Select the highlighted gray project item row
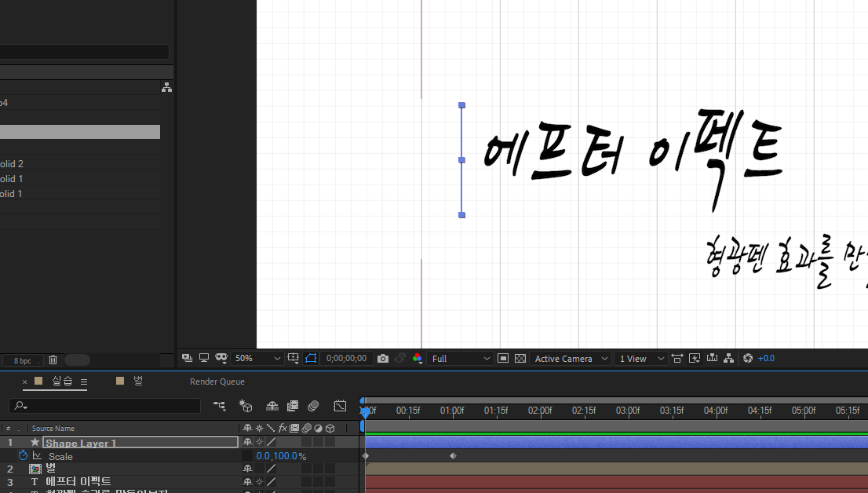 80,132
